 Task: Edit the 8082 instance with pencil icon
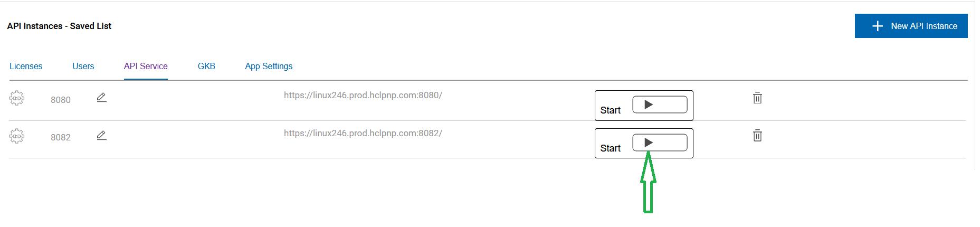[x=102, y=136]
